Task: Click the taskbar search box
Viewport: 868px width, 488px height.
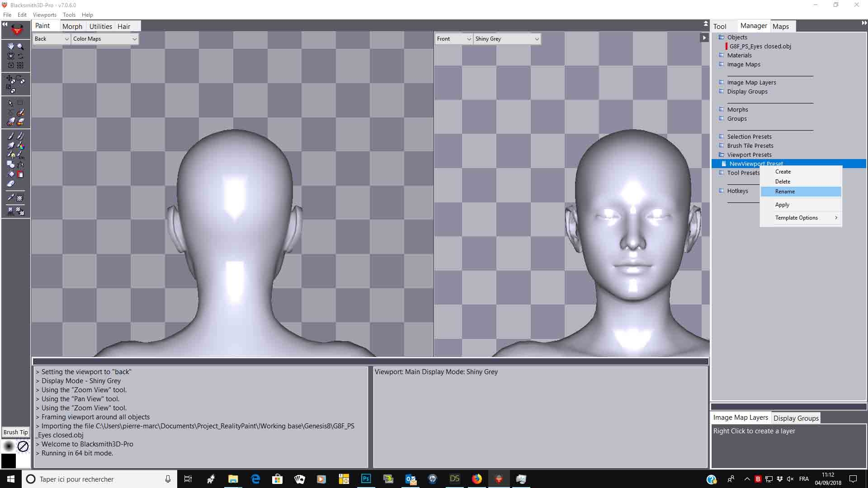Action: 99,479
